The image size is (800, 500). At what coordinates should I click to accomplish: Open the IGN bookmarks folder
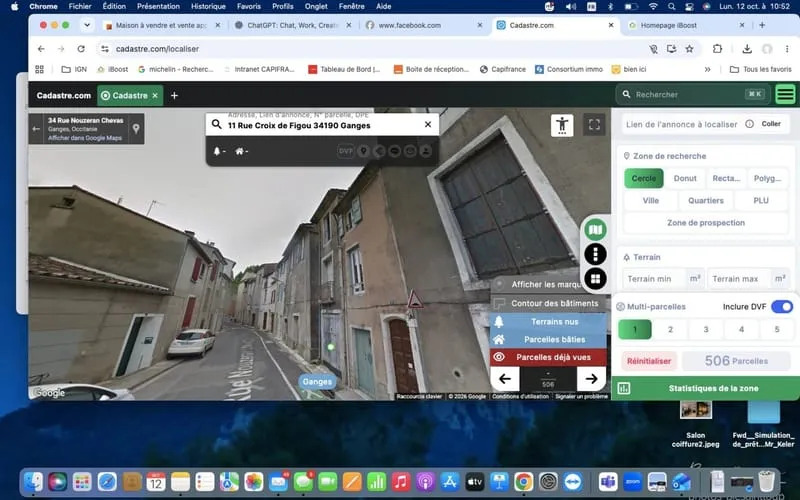tap(74, 69)
